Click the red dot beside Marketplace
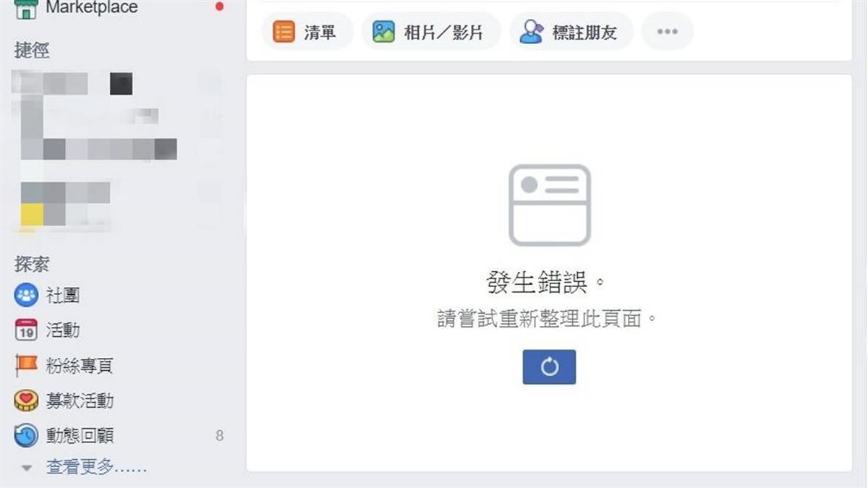This screenshot has height=488, width=868. point(219,7)
